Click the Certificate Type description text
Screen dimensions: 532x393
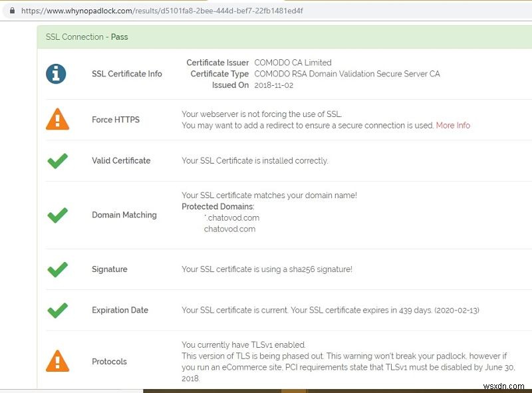click(x=346, y=74)
